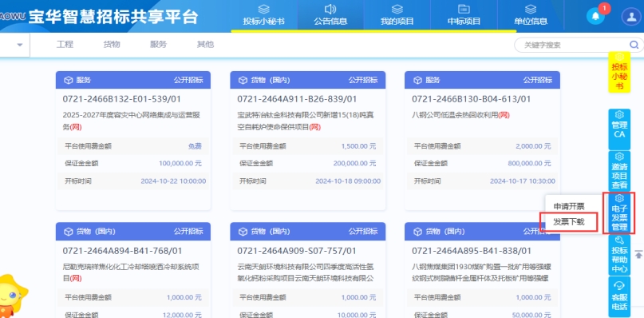
Task: Click the 关键字搜索 search field
Action: 575,45
